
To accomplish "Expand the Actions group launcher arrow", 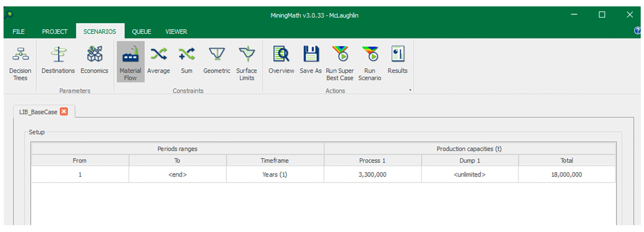I will tap(410, 90).
